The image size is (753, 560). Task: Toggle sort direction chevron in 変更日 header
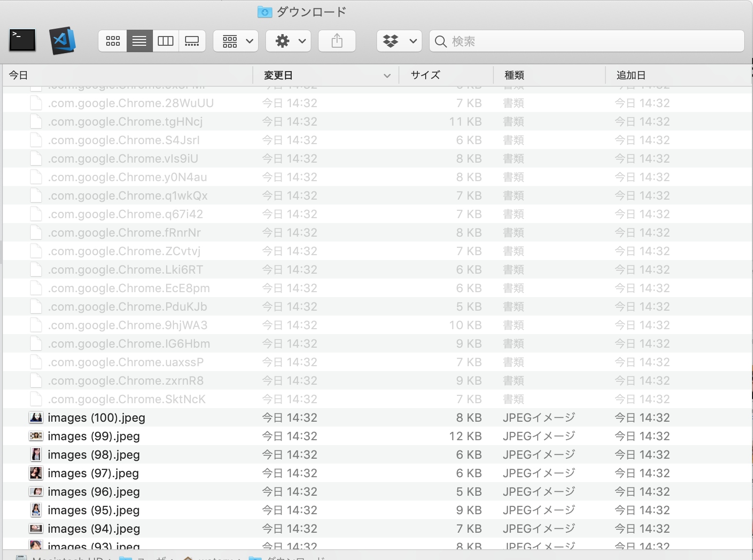click(x=387, y=75)
